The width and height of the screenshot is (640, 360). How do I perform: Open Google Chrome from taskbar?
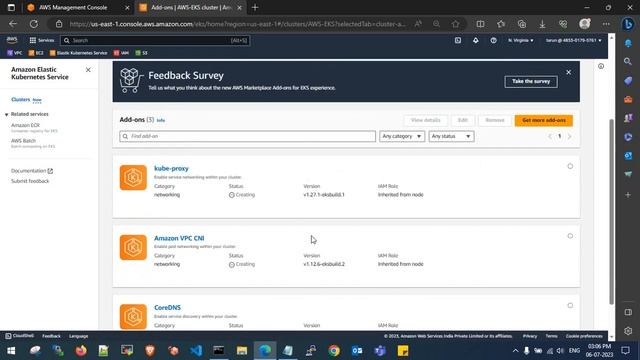334,351
